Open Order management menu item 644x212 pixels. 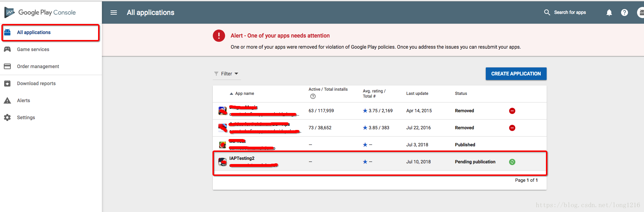[51, 66]
